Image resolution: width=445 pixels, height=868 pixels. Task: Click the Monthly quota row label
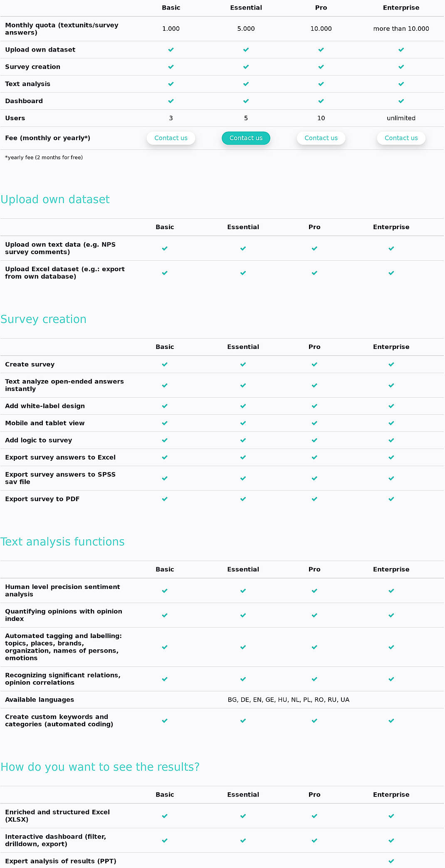click(x=62, y=29)
